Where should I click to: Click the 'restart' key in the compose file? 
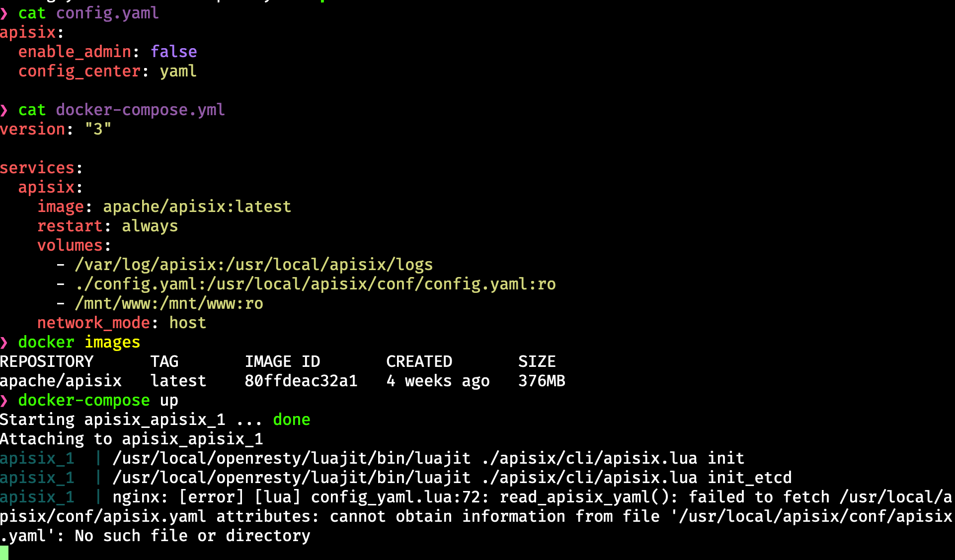70,226
